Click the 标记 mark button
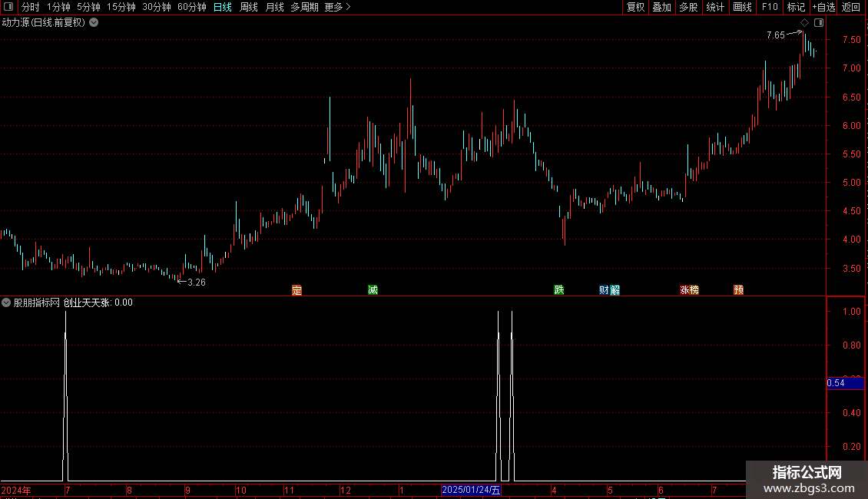 796,7
